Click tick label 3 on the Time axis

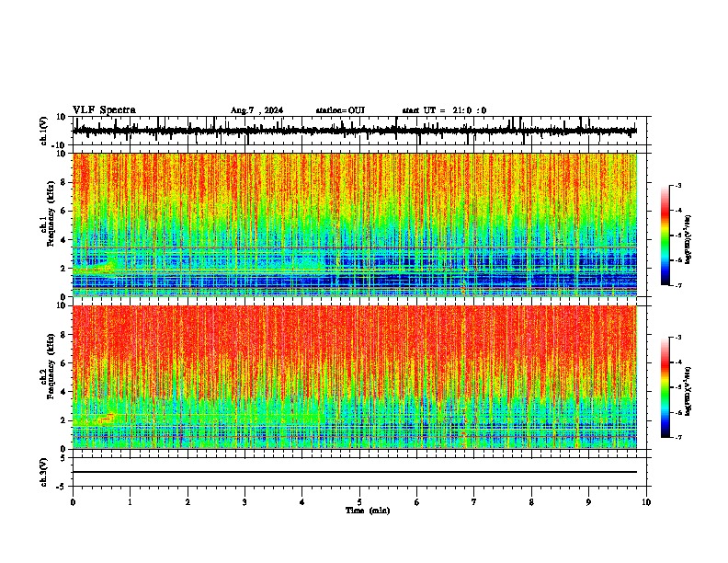click(x=245, y=502)
